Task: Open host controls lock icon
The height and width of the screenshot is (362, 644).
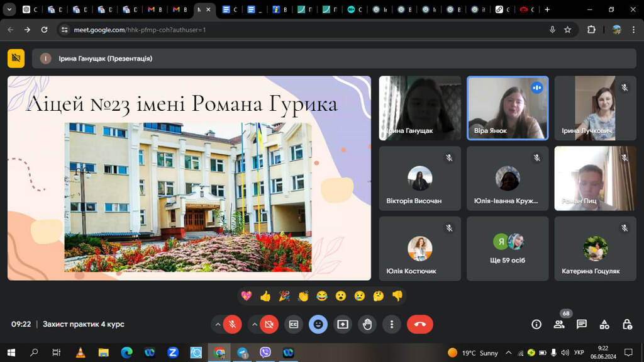Action: (x=627, y=324)
